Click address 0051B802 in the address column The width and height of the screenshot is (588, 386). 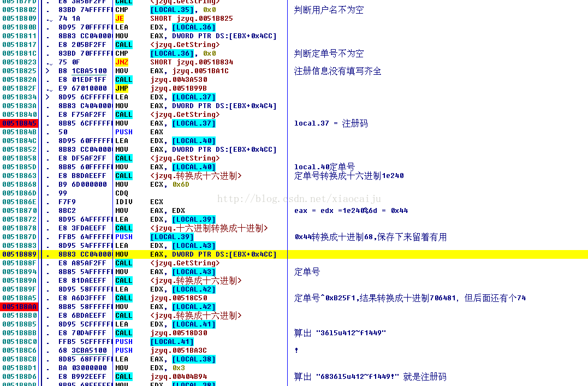(x=20, y=10)
